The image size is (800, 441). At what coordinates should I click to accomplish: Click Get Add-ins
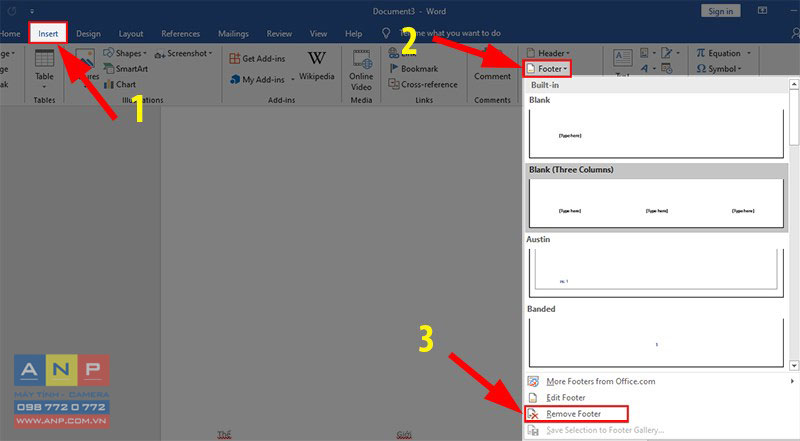pyautogui.click(x=257, y=59)
